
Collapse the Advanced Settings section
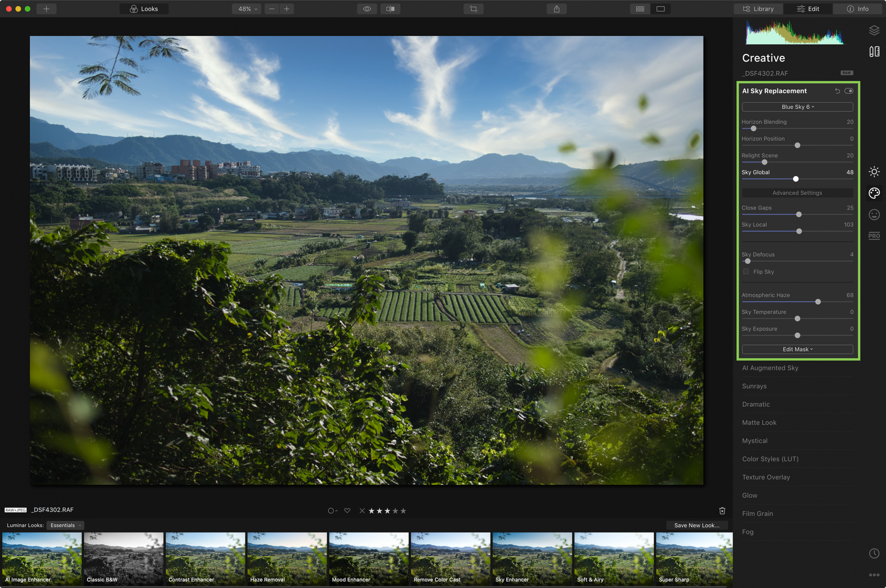(797, 193)
